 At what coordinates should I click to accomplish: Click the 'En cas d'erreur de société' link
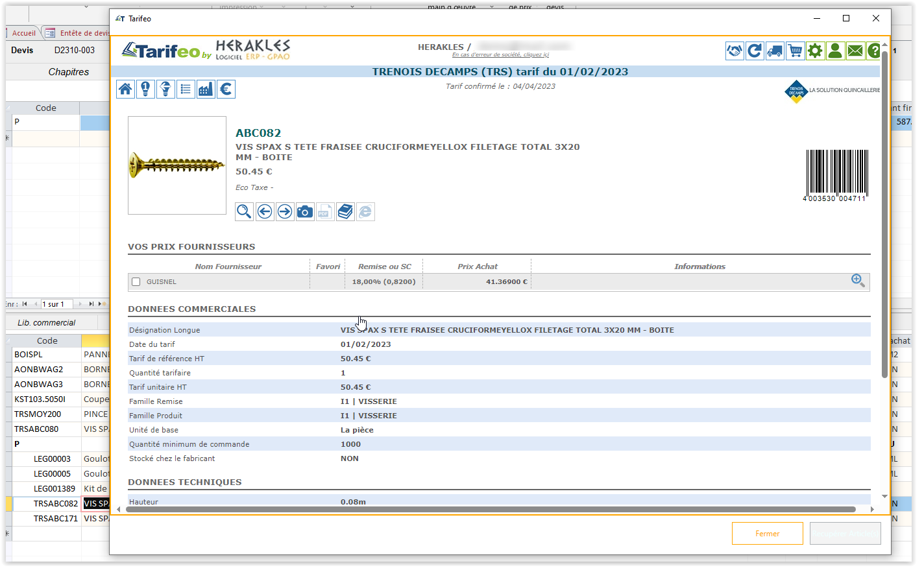[500, 54]
